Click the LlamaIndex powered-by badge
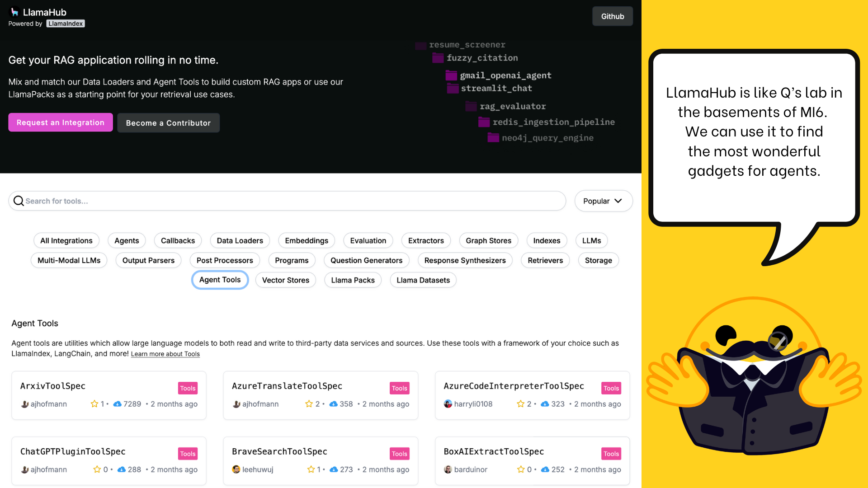Image resolution: width=868 pixels, height=488 pixels. click(66, 23)
